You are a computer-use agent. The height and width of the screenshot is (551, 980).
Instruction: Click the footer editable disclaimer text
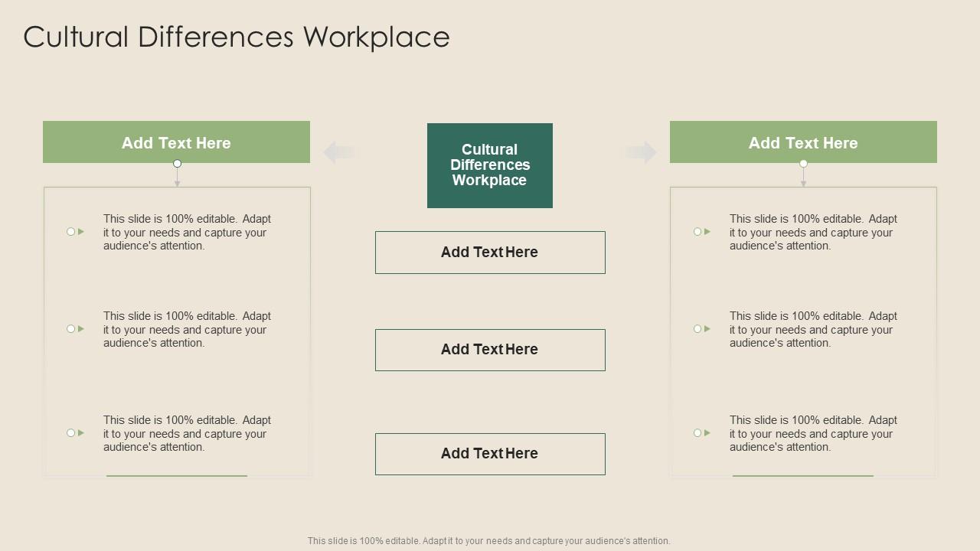pyautogui.click(x=489, y=540)
